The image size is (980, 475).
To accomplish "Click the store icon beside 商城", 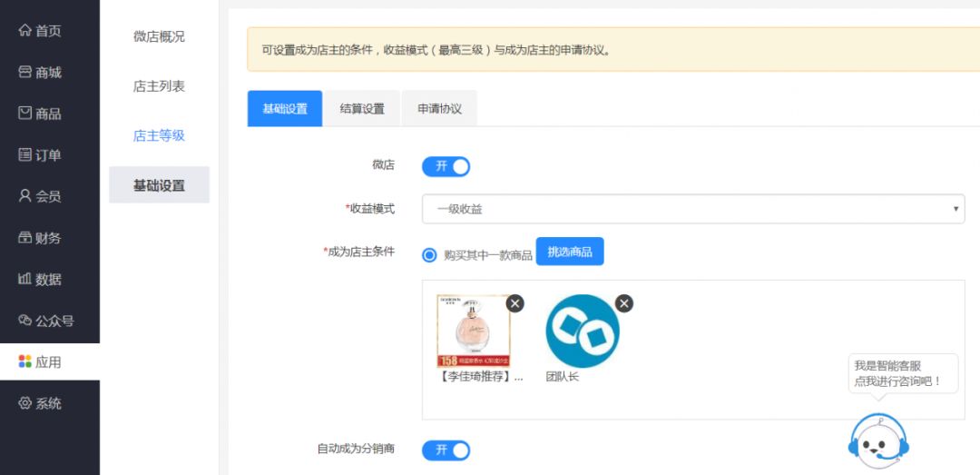I will coord(24,72).
